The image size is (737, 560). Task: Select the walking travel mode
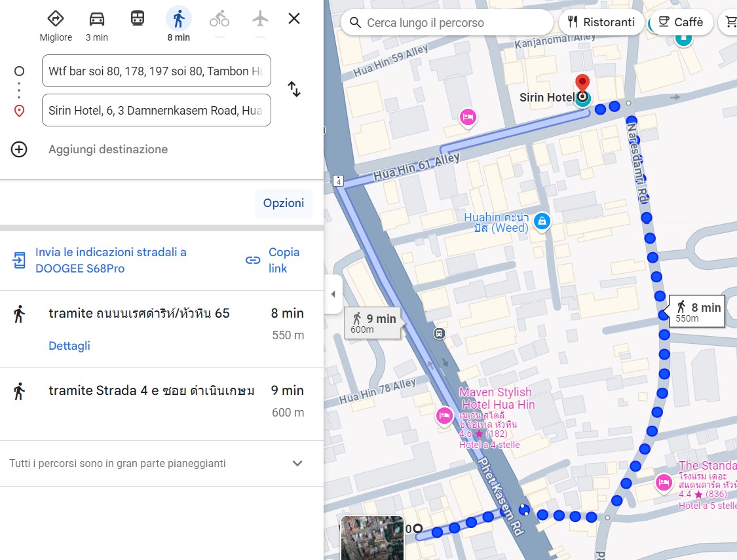(178, 19)
